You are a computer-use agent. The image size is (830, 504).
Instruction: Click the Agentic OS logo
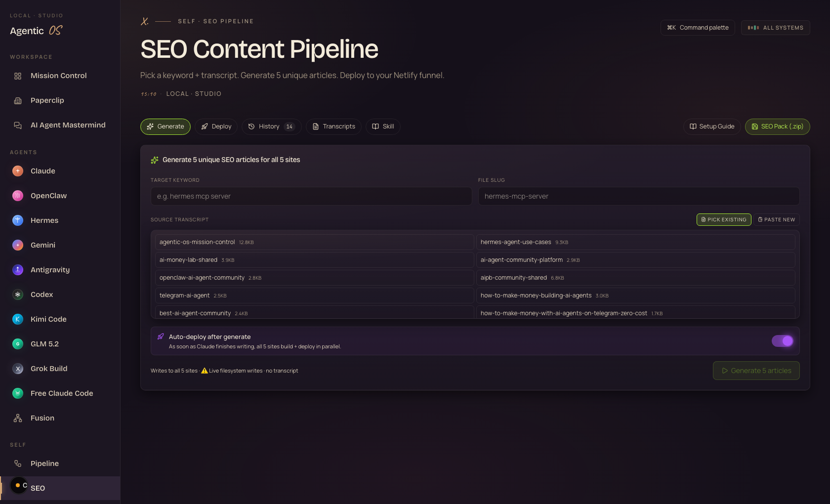click(36, 31)
